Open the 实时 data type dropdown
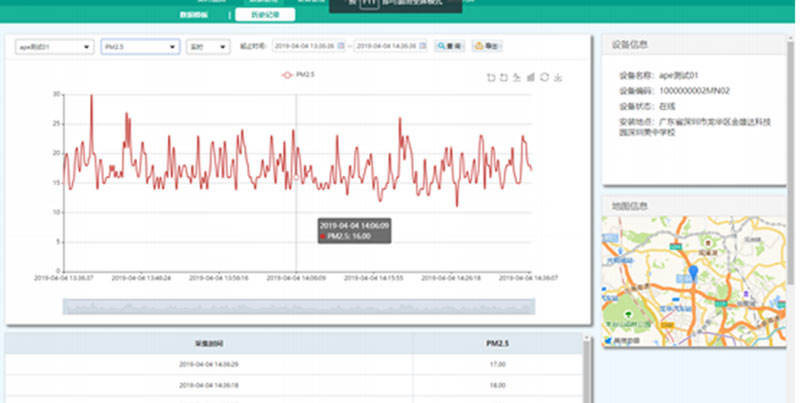 coord(208,46)
